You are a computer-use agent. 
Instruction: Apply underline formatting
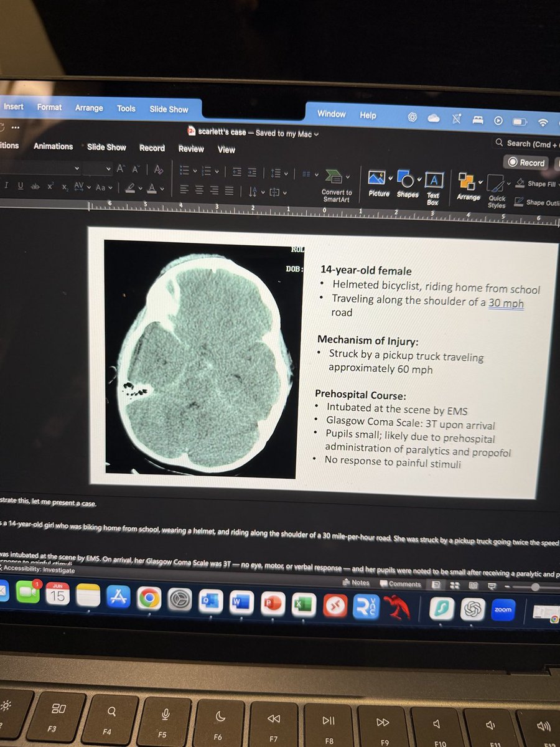click(21, 186)
